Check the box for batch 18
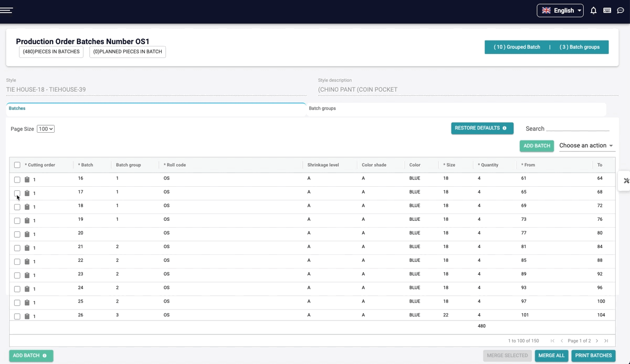This screenshot has width=630, height=364. 17,207
